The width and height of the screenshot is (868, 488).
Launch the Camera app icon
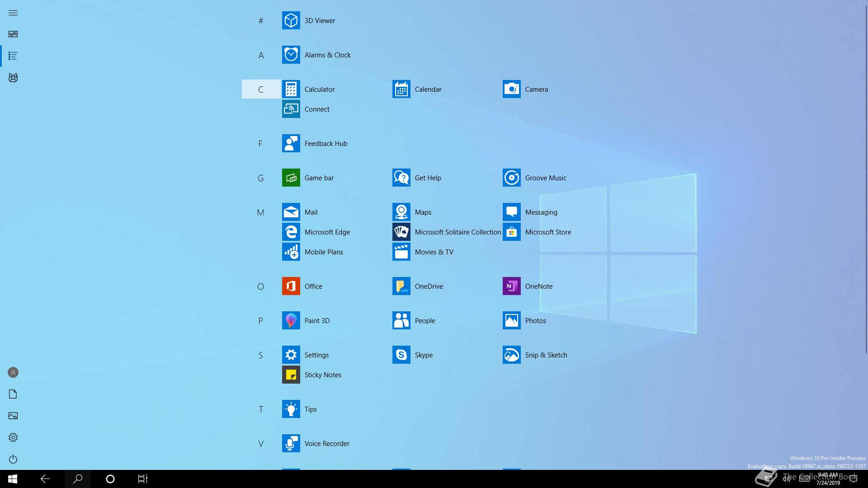pyautogui.click(x=511, y=89)
